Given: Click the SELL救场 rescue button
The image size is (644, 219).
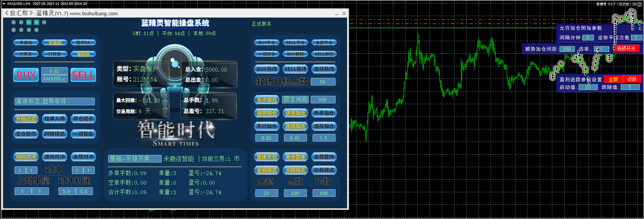Looking at the screenshot, I should point(295,69).
